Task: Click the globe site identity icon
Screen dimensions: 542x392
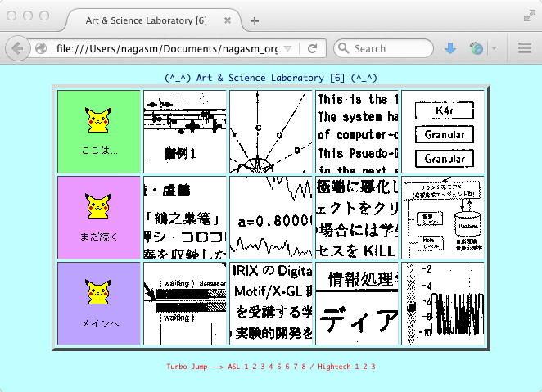Action: click(41, 48)
